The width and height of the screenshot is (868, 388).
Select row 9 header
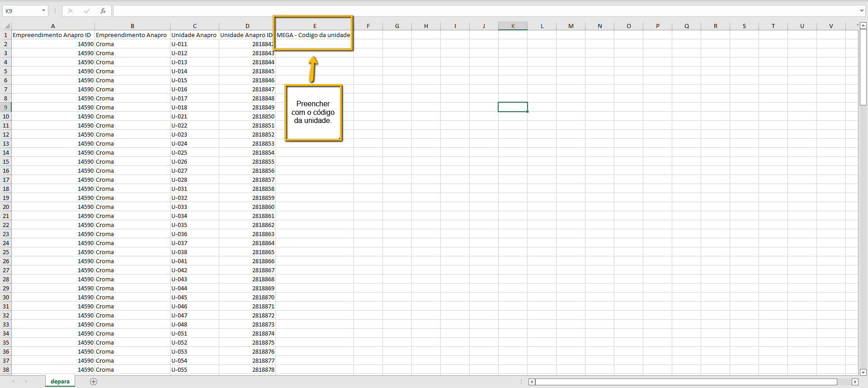point(6,107)
